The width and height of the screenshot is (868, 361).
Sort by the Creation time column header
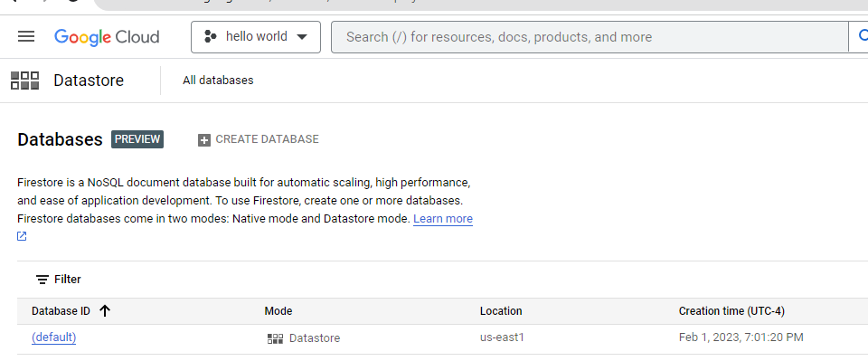731,311
